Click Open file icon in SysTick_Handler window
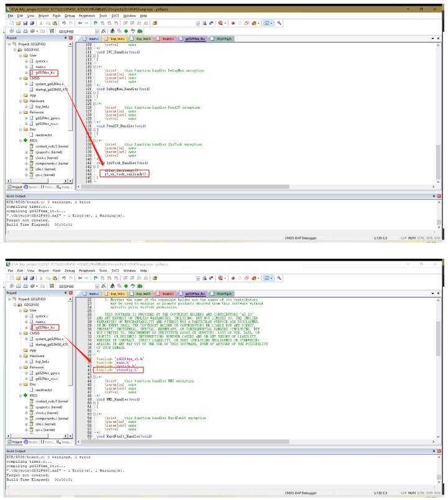Image resolution: width=448 pixels, height=500 pixels. (18, 23)
